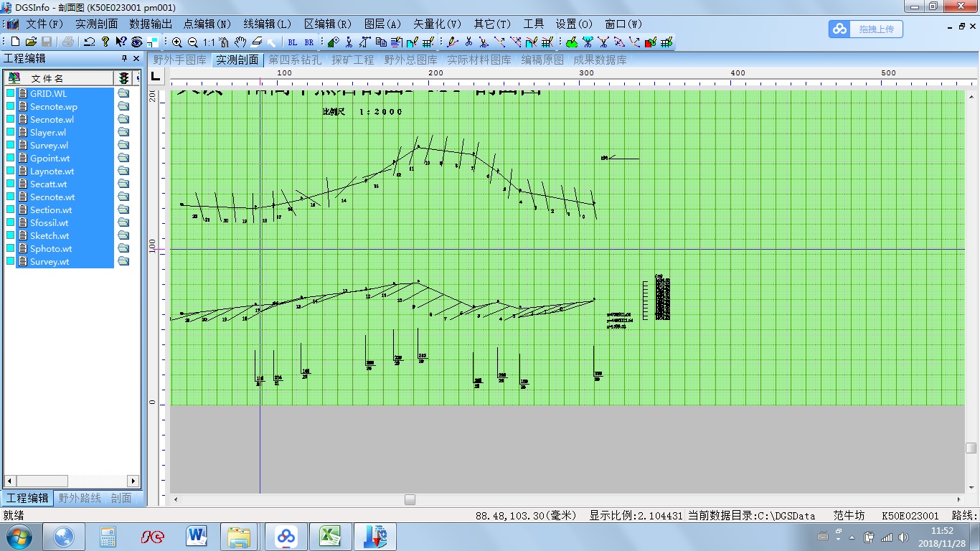
Task: Open the 实测剖面 menu
Action: click(97, 24)
